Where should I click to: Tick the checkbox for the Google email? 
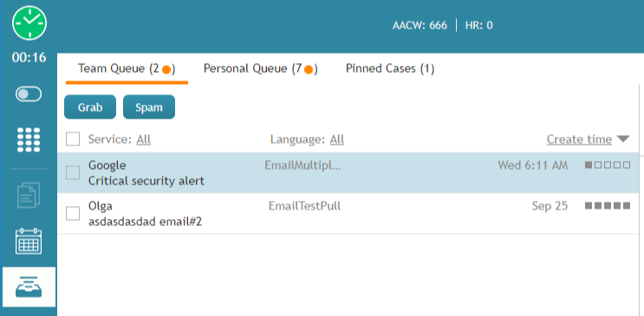73,173
